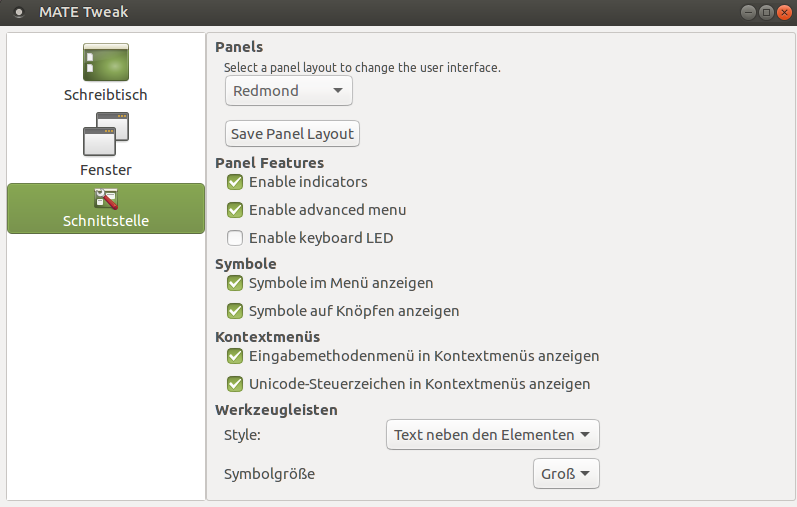Uncheck Eingabemethodenmenü in Kontextmenüs anzeigen
This screenshot has height=507, width=797.
(235, 356)
